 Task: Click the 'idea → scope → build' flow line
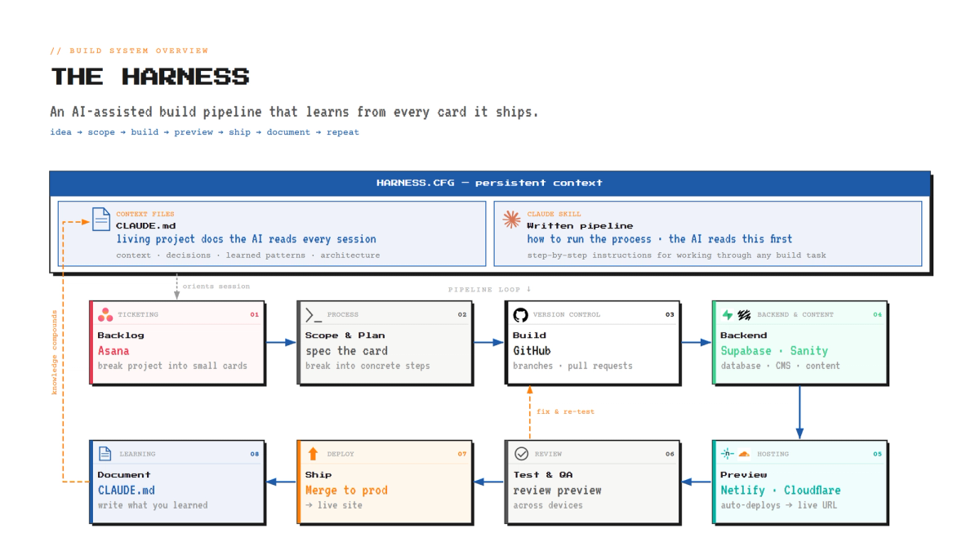[x=205, y=132]
